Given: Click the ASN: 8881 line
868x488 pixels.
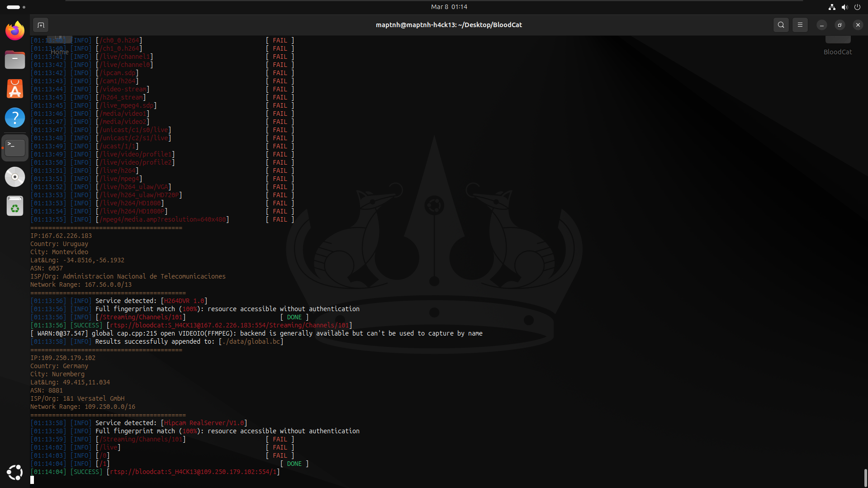Looking at the screenshot, I should [x=47, y=390].
